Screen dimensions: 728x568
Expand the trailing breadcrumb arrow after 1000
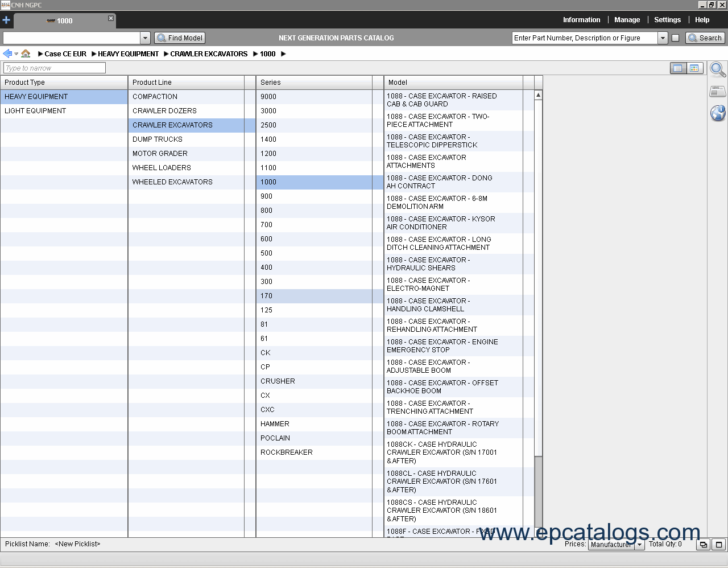pyautogui.click(x=283, y=54)
